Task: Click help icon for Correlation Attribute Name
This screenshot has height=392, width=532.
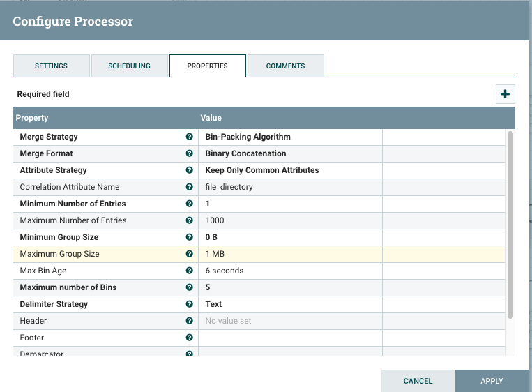Action: point(190,187)
